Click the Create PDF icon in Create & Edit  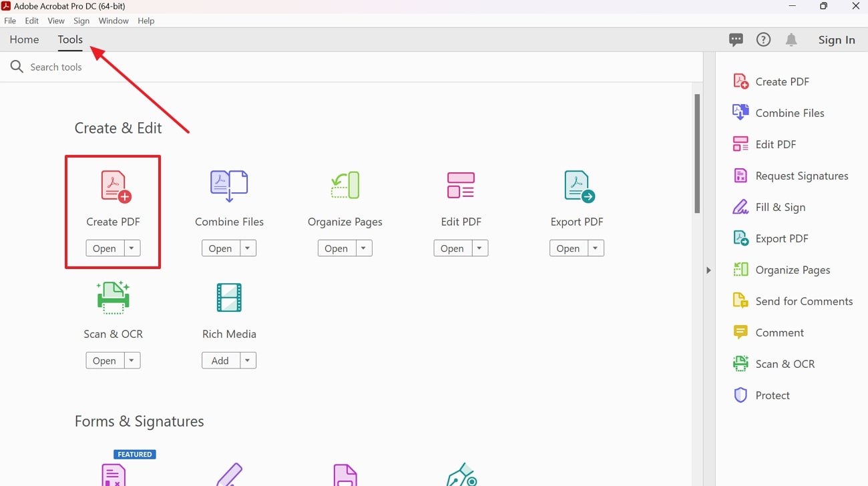point(116,186)
